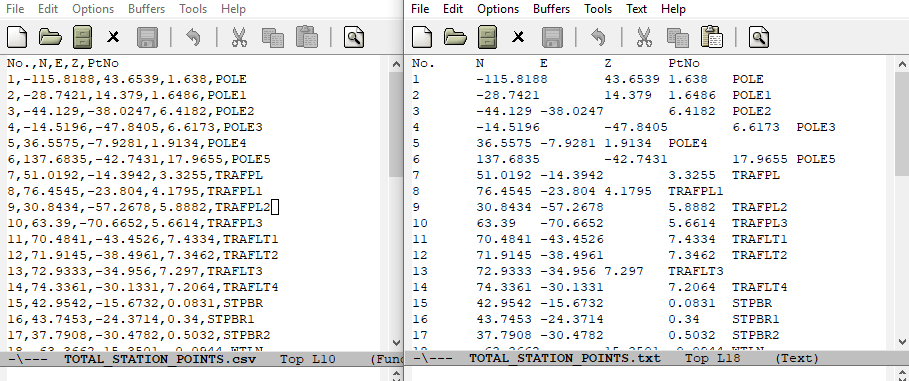The image size is (909, 381).
Task: Click value 137.6835 in right txt window
Action: [508, 159]
